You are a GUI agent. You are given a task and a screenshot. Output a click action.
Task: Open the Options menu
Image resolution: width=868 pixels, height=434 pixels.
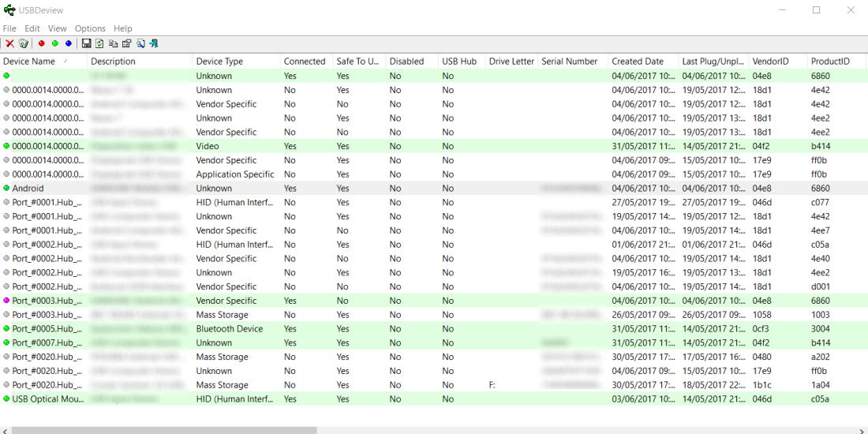pos(90,28)
